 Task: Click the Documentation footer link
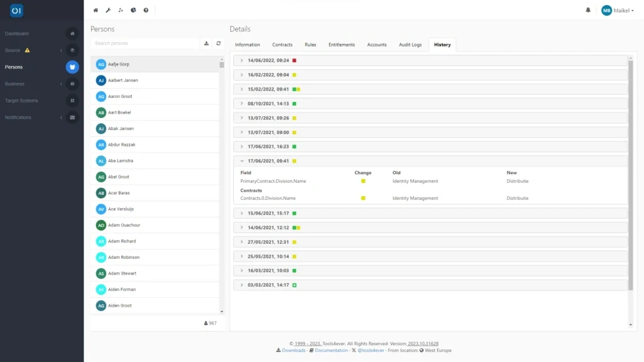330,350
